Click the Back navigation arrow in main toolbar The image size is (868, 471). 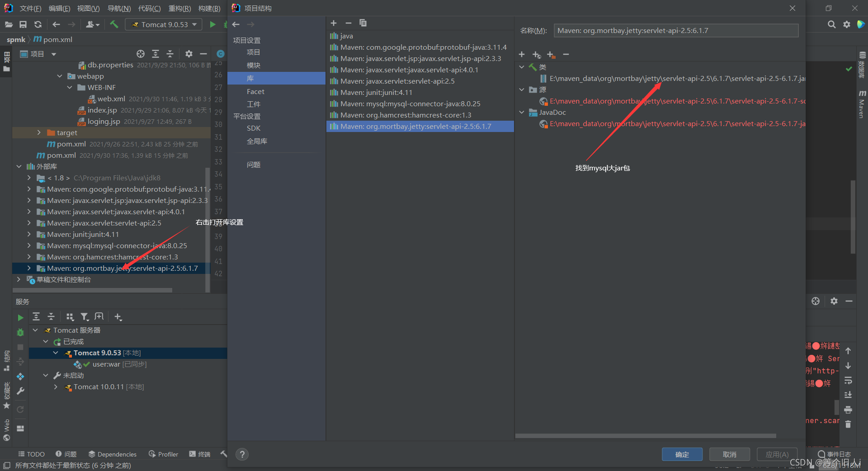[56, 24]
